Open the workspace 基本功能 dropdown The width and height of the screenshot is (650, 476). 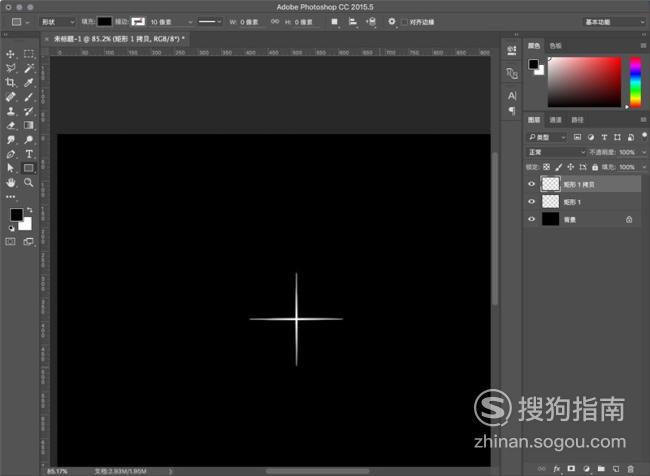point(613,22)
